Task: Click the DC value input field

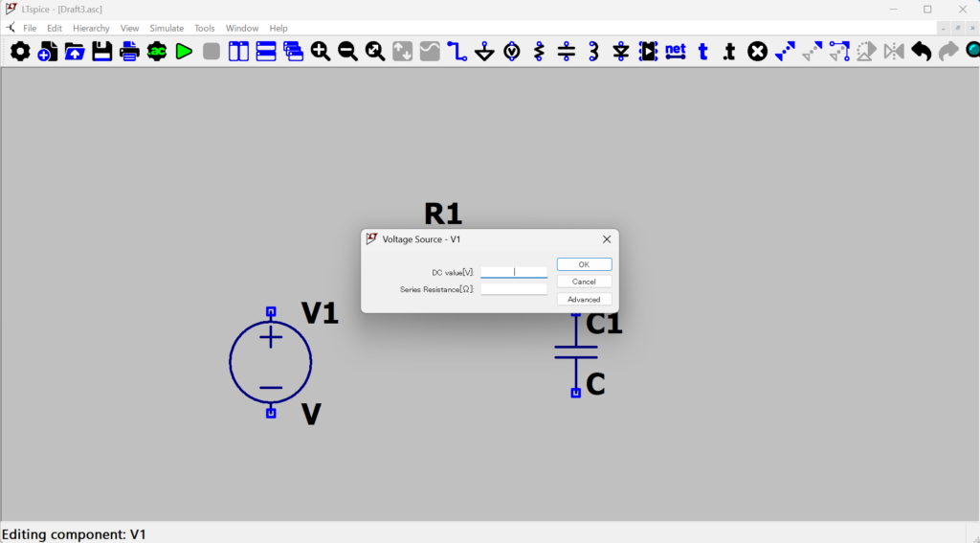Action: [x=514, y=272]
